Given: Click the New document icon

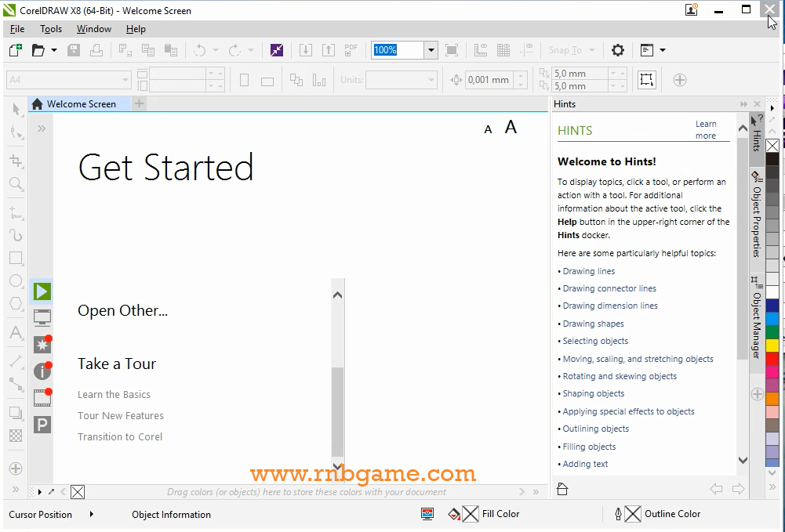Looking at the screenshot, I should click(x=16, y=50).
